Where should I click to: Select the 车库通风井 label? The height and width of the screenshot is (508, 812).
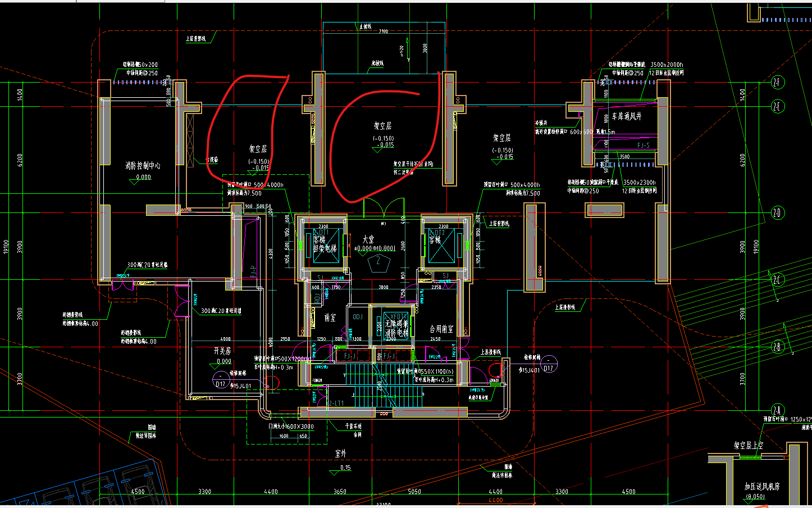[x=627, y=116]
